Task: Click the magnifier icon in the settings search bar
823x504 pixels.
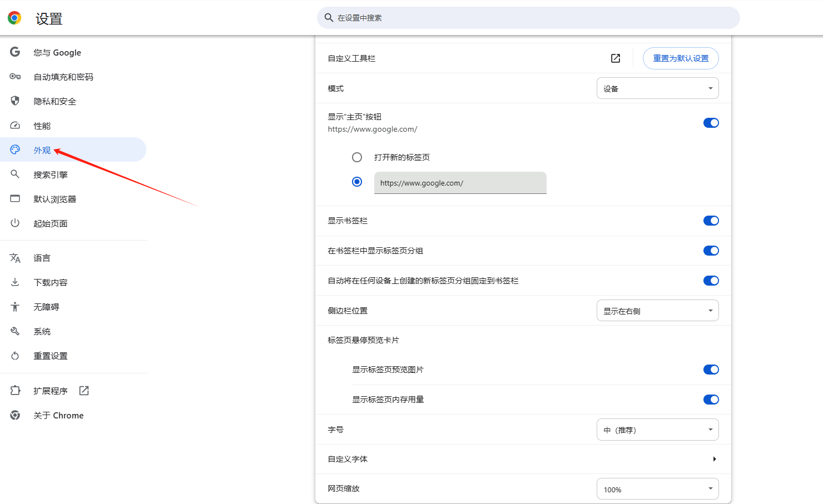Action: click(x=329, y=18)
